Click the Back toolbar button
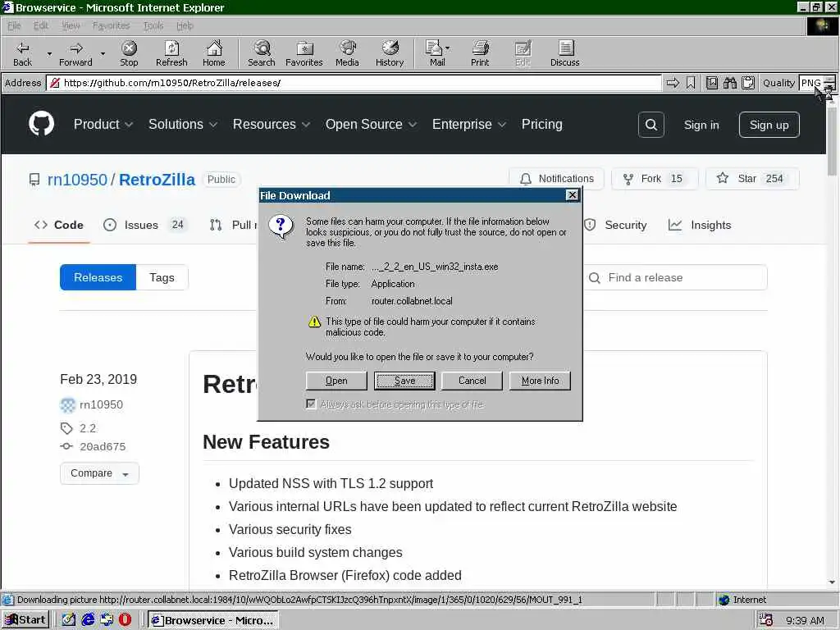840x630 pixels. pos(22,53)
